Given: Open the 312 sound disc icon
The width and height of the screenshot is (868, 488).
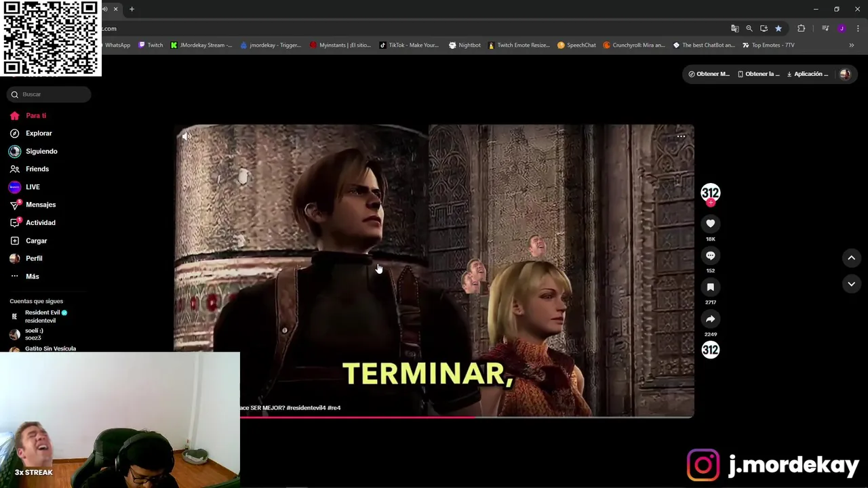Looking at the screenshot, I should (710, 350).
